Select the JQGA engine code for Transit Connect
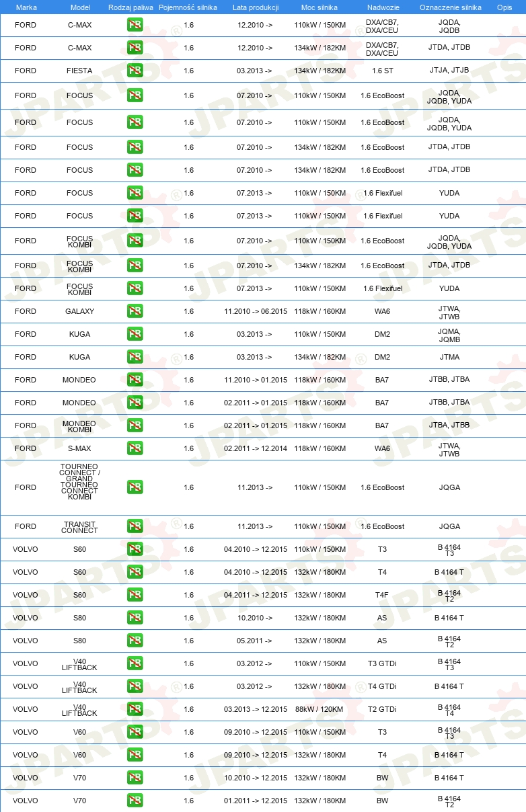 point(449,526)
